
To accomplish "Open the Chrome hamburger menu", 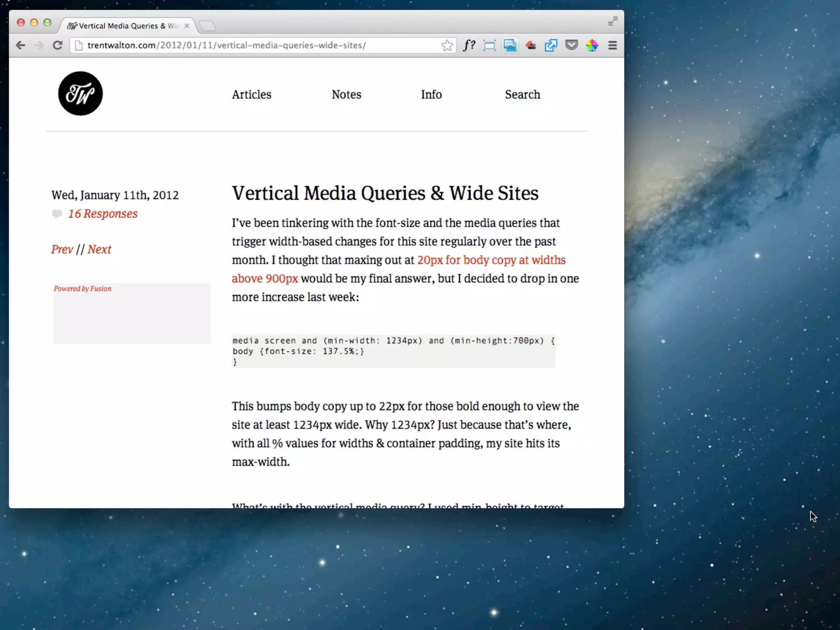I will coord(612,45).
